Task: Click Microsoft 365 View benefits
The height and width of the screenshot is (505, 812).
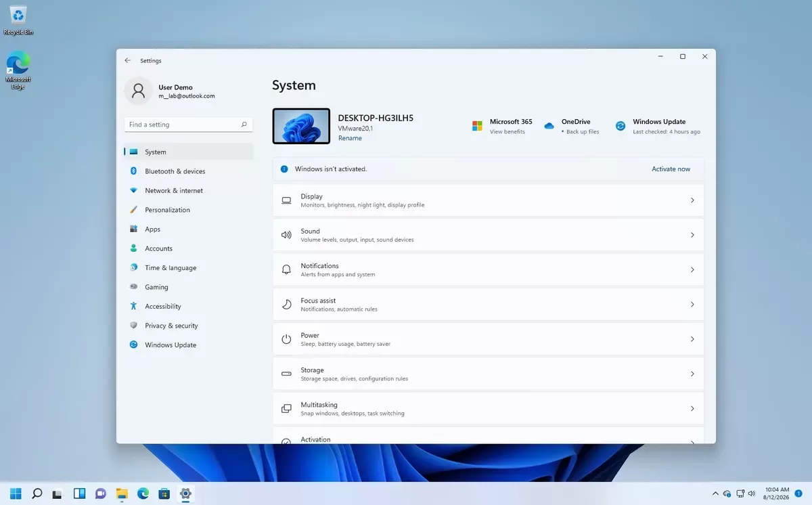Action: (x=507, y=132)
